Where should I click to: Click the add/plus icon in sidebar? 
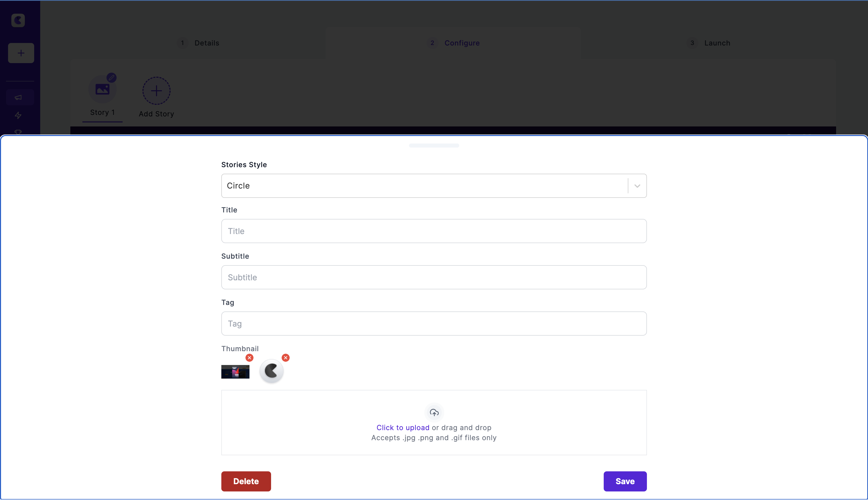(20, 53)
